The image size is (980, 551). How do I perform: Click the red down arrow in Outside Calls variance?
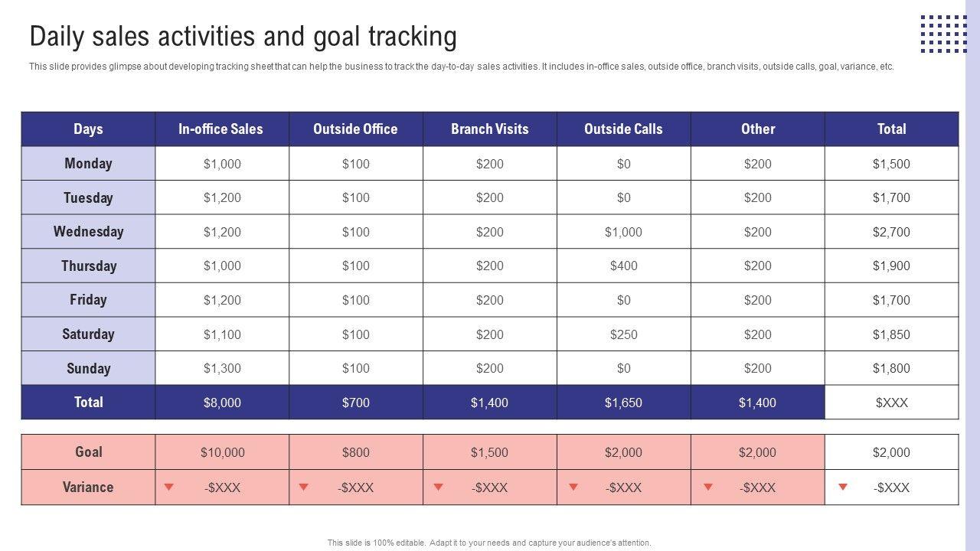click(x=573, y=487)
